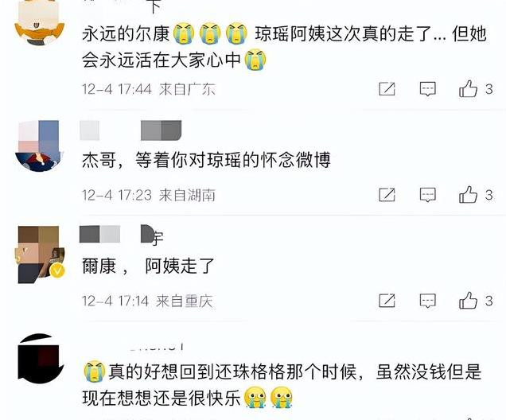Open replies on the 杰哥 comment

[427, 195]
